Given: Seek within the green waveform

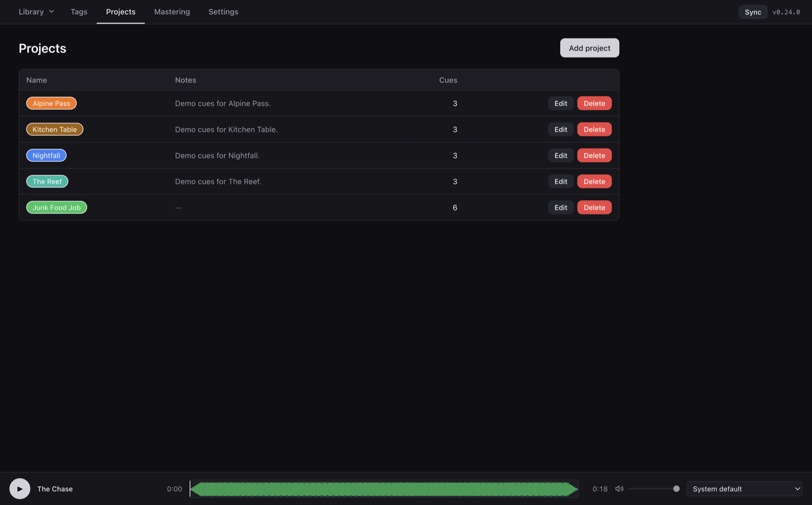Looking at the screenshot, I should (x=384, y=489).
